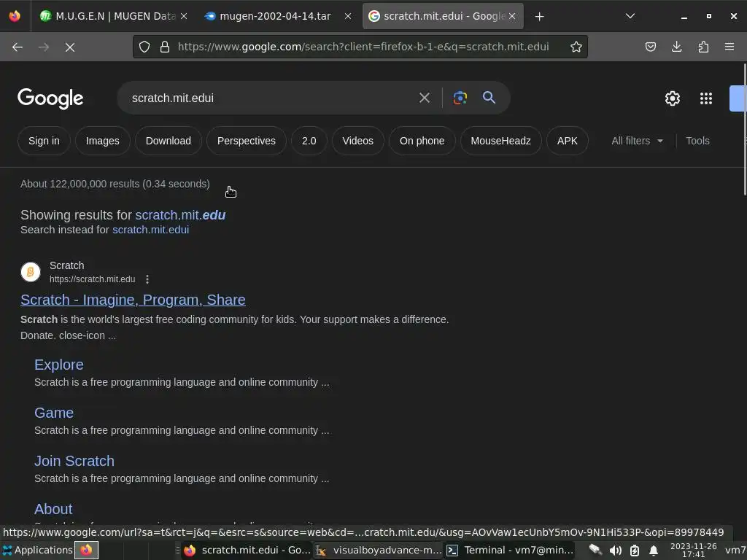Click the power manager battery icon

click(635, 551)
